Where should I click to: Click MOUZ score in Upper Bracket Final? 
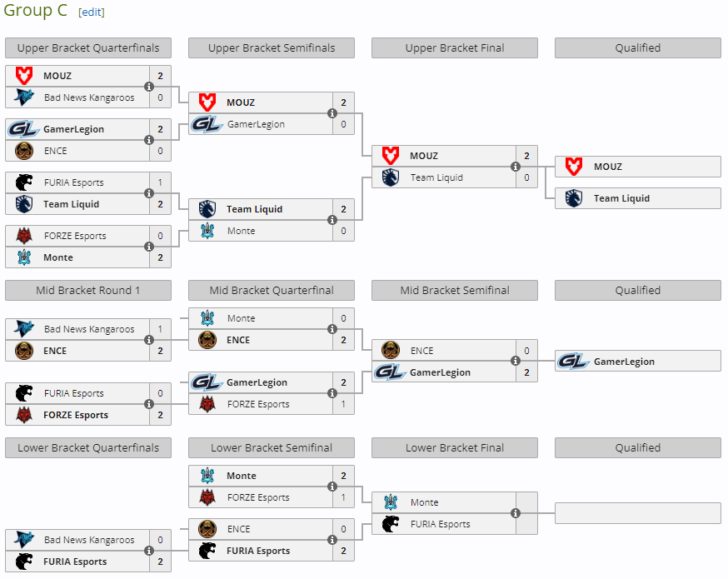[x=526, y=156]
